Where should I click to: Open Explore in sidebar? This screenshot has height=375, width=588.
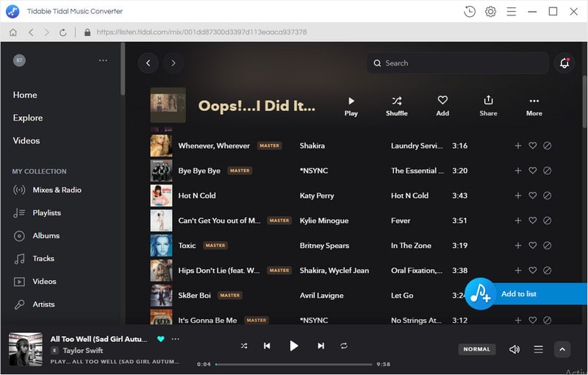click(28, 118)
